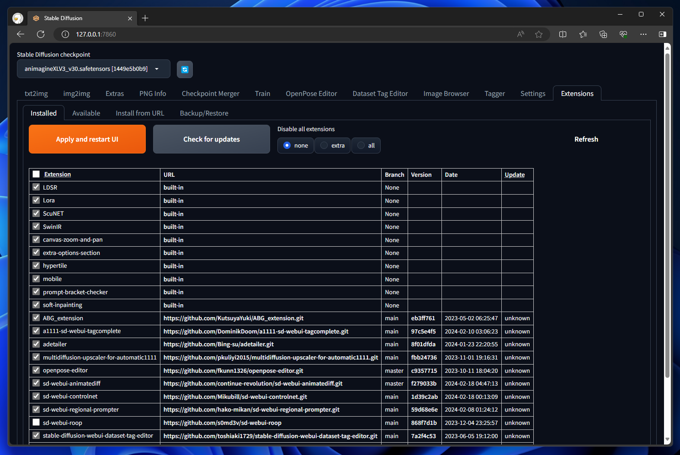Toggle the browser sidebar icon
Image resolution: width=680 pixels, height=455 pixels.
click(x=662, y=34)
